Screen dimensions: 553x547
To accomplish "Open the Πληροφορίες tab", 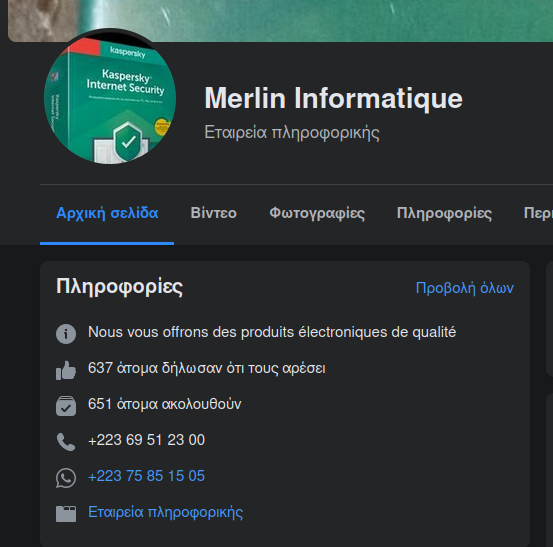I will pyautogui.click(x=444, y=213).
